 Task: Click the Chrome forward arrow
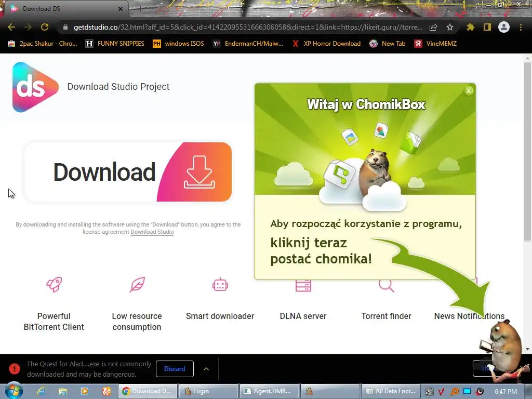(28, 27)
